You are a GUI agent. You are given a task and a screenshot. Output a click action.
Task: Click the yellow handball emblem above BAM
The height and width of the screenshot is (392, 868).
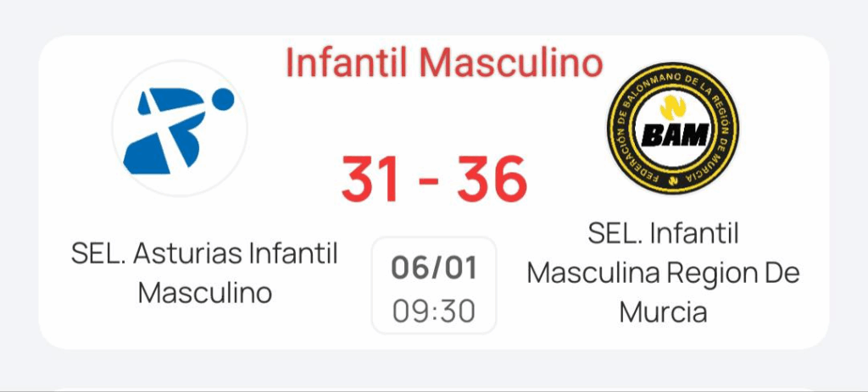(x=672, y=106)
